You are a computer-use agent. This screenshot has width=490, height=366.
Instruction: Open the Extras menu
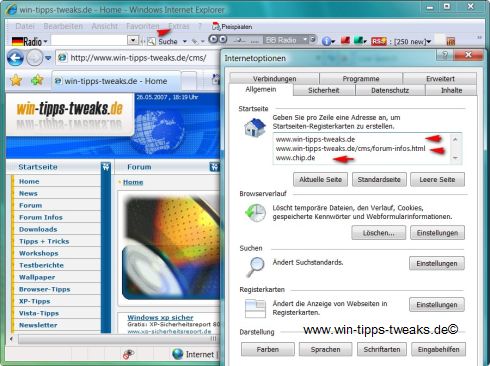[x=179, y=26]
